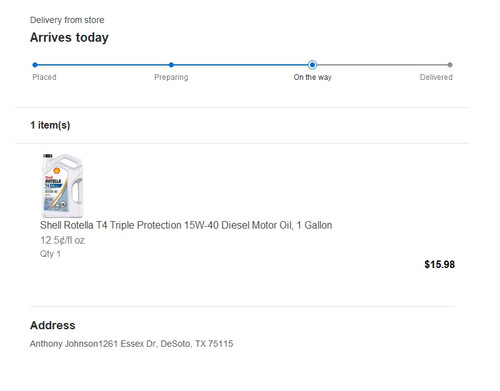
Task: Select the On the way status marker
Action: click(x=312, y=65)
